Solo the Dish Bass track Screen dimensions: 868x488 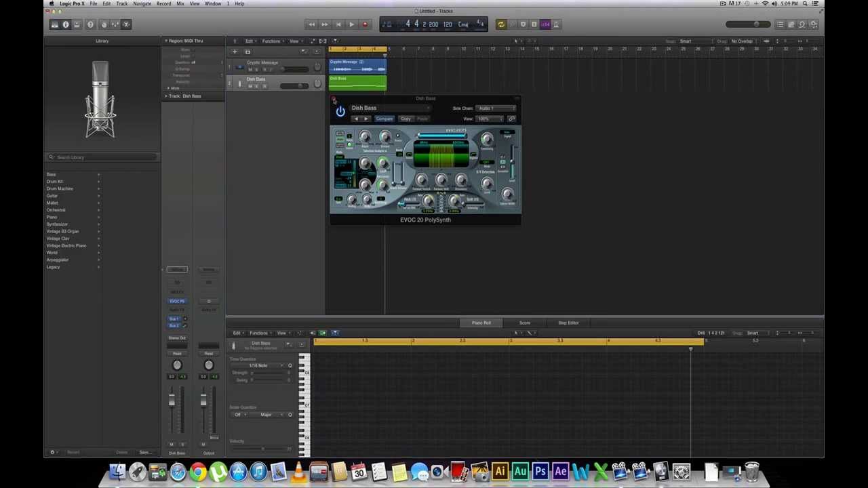(256, 86)
